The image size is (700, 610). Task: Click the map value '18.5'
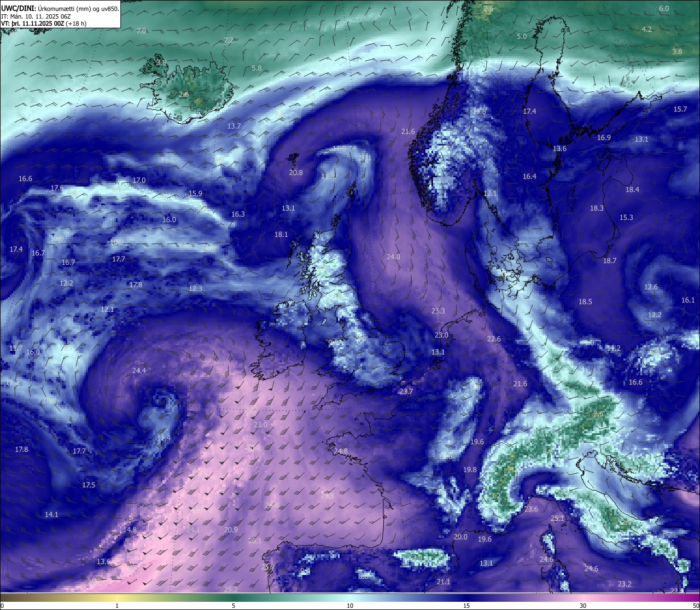[x=585, y=302]
